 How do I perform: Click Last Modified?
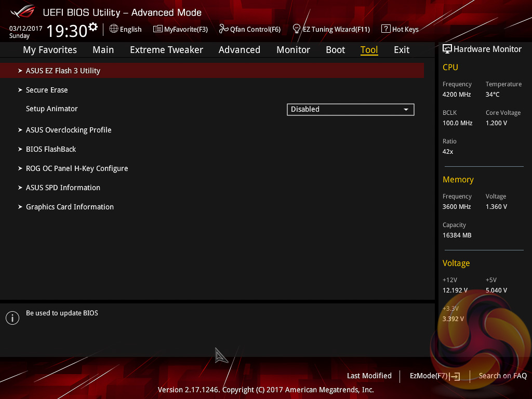pos(369,376)
